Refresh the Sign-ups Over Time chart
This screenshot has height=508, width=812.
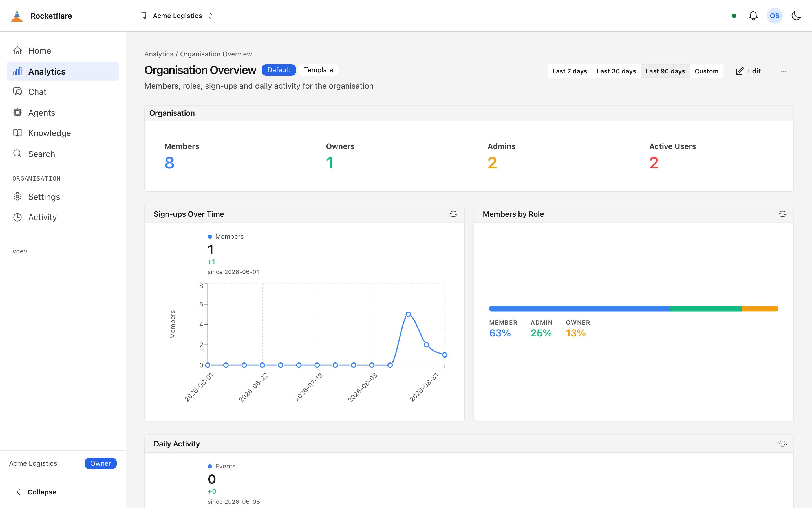click(453, 214)
